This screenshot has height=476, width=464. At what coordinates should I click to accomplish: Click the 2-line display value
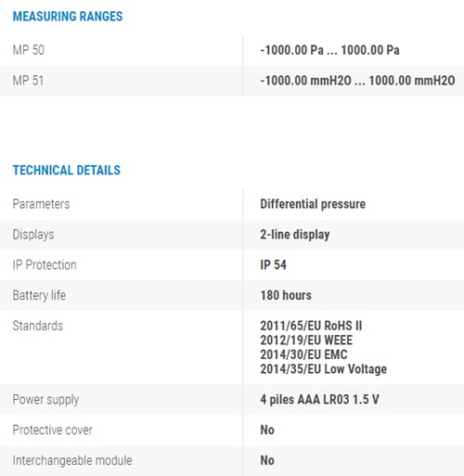coord(295,235)
